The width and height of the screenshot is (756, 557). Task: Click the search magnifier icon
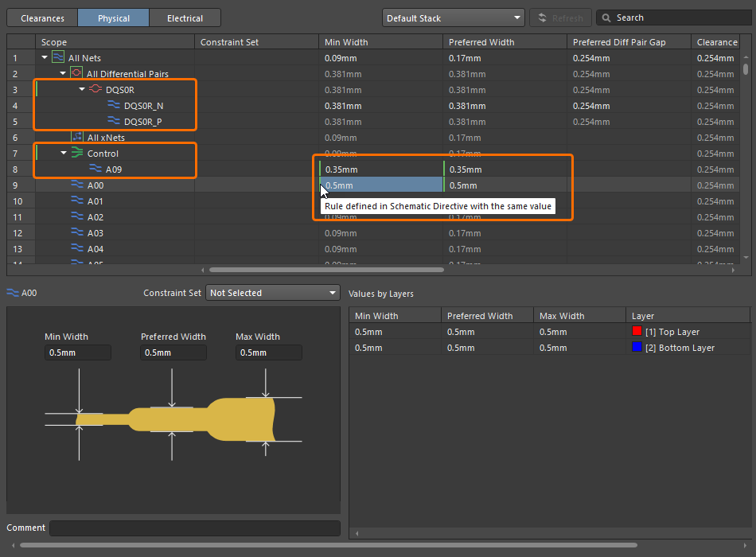pos(606,18)
